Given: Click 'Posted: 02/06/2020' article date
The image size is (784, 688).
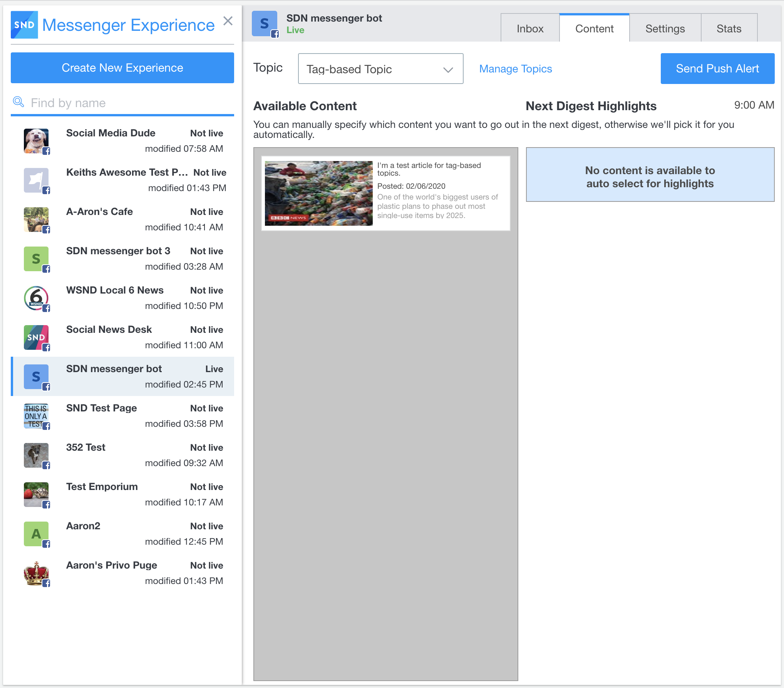Looking at the screenshot, I should pos(411,186).
